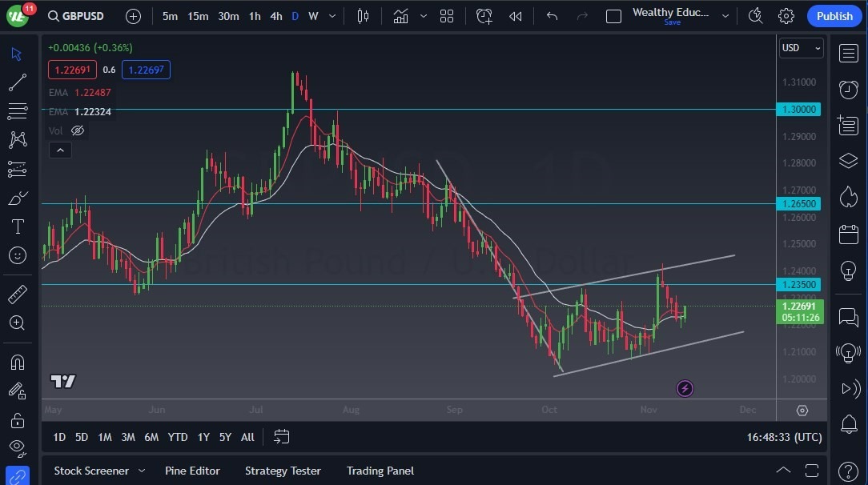Click the Save link under layout name
The width and height of the screenshot is (868, 485).
pyautogui.click(x=672, y=22)
